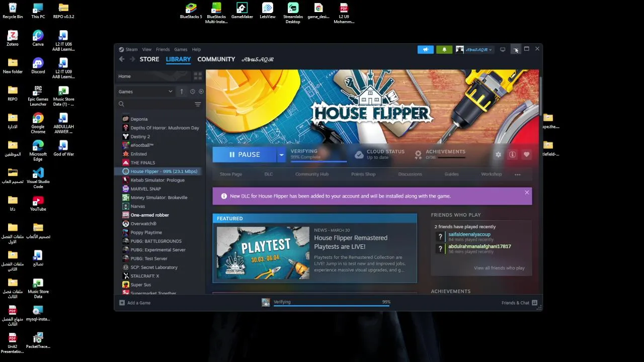The image size is (644, 362).
Task: Switch to Big Picture mode monitor icon
Action: 503,49
